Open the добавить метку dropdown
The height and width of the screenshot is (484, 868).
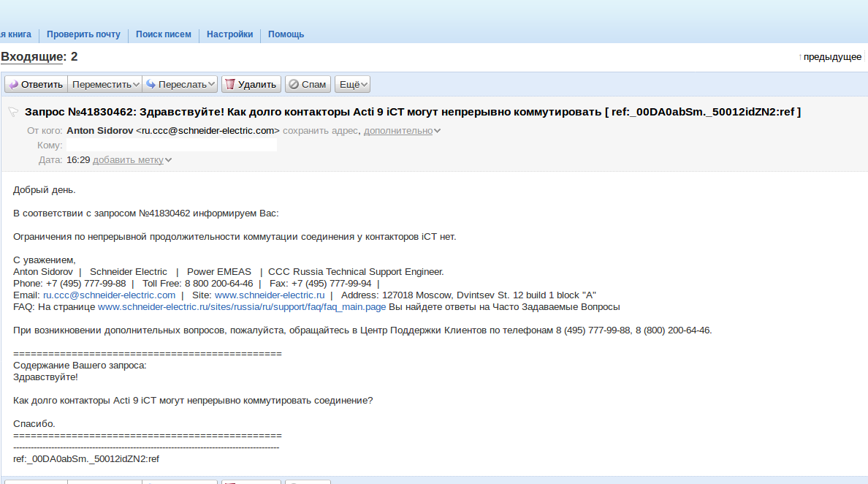[x=132, y=160]
